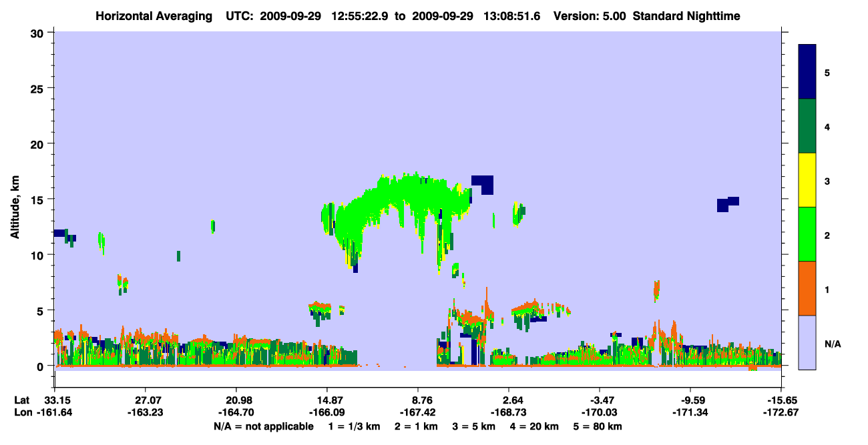This screenshot has height=445, width=868.
Task: Click the longitude value -168.73
Action: click(508, 413)
